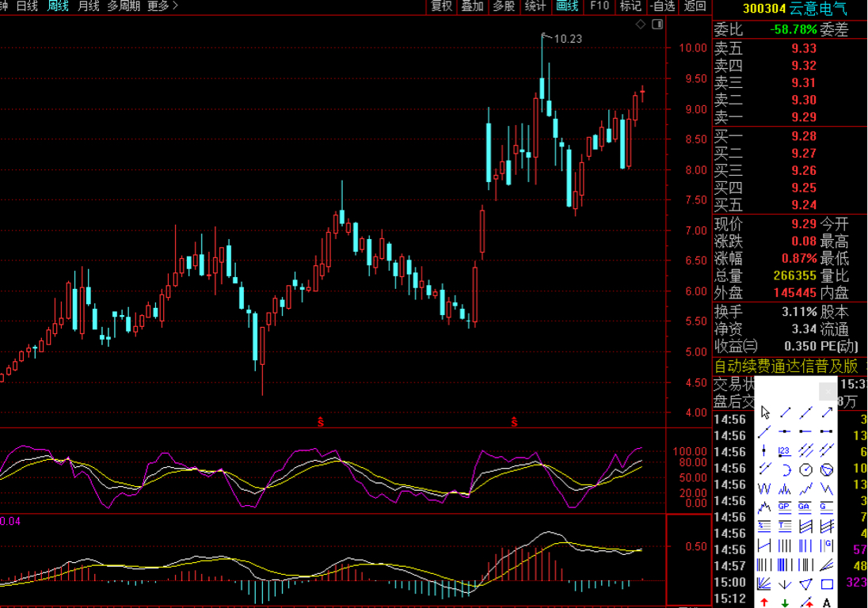Select the equal-interval vertical cycle lines tool
868x608 pixels.
click(784, 545)
